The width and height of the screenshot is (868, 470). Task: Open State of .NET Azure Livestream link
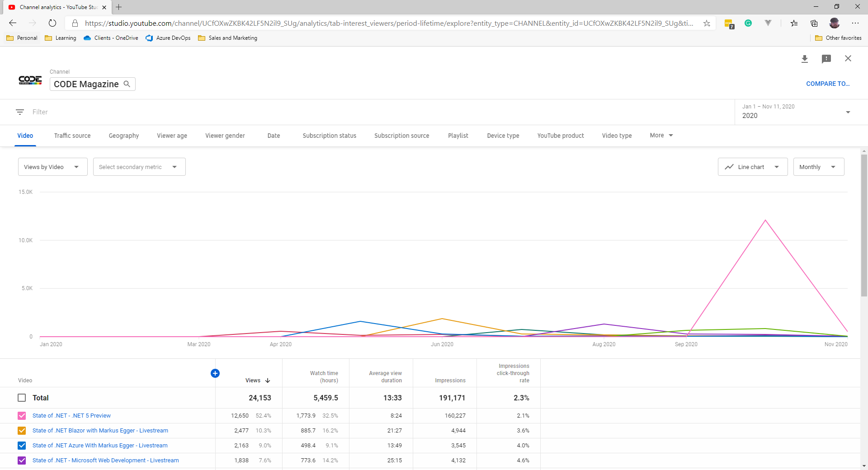pos(100,446)
